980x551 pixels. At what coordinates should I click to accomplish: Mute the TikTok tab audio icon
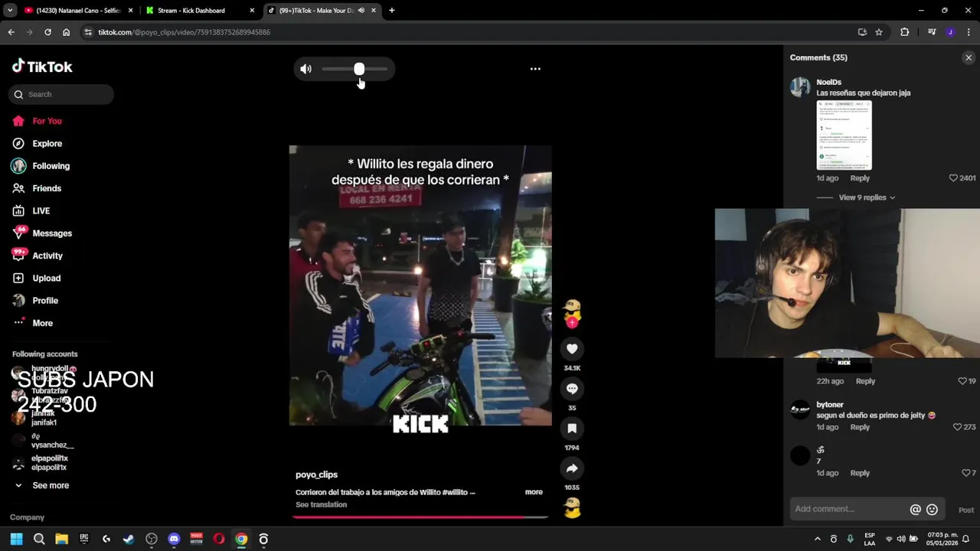click(361, 11)
